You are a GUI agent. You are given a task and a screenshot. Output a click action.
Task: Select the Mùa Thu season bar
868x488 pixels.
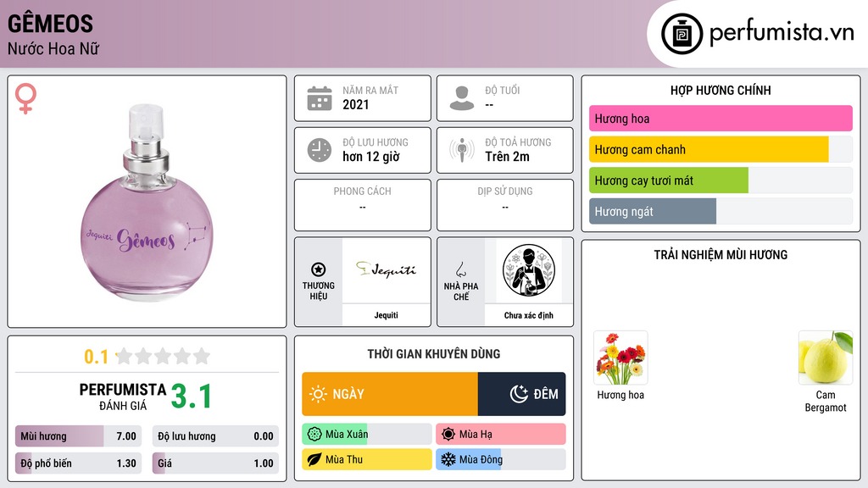click(x=366, y=459)
